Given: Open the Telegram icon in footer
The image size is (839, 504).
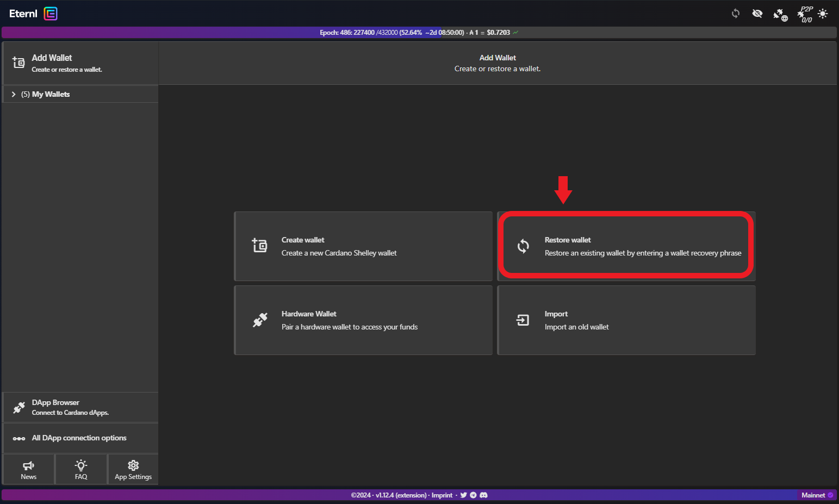Looking at the screenshot, I should click(473, 495).
